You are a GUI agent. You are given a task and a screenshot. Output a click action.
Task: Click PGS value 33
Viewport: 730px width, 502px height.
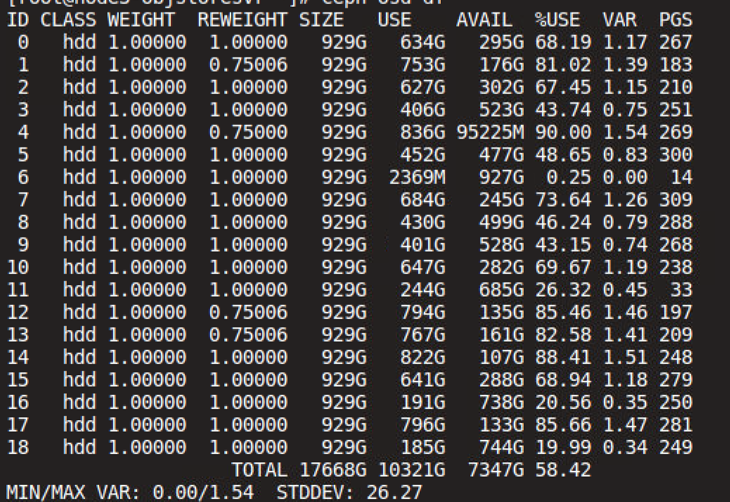coord(681,290)
